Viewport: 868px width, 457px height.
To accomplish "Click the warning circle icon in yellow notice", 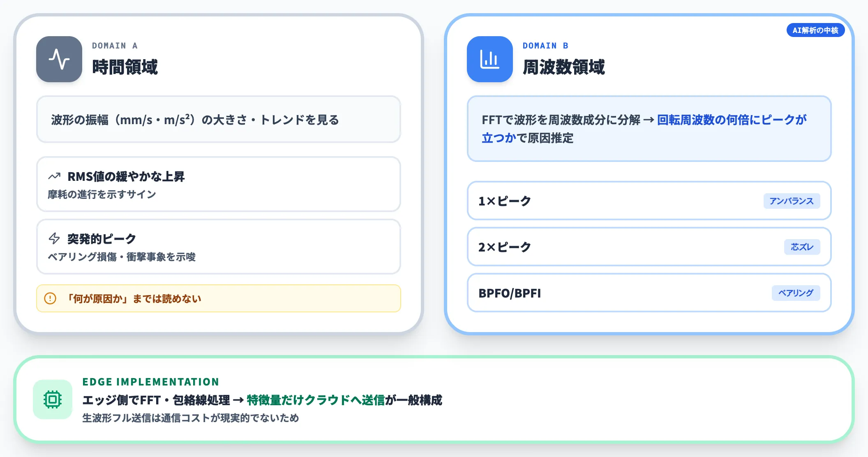I will (50, 298).
